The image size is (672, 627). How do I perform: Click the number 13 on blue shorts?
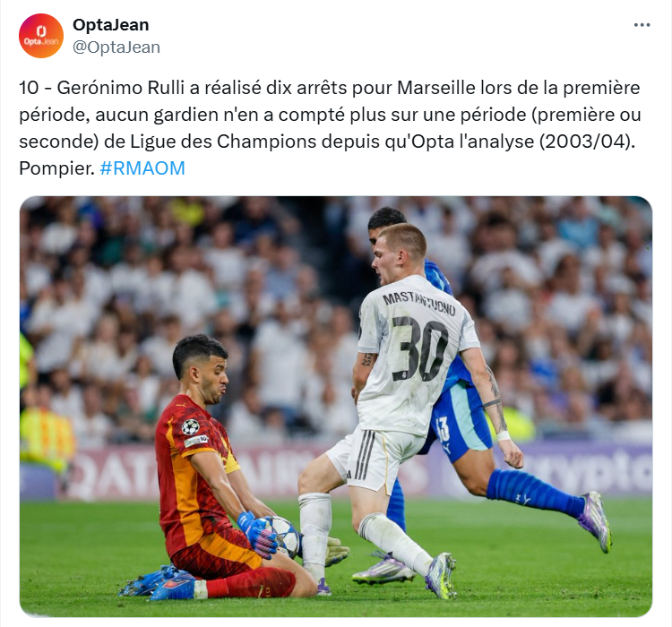444,428
